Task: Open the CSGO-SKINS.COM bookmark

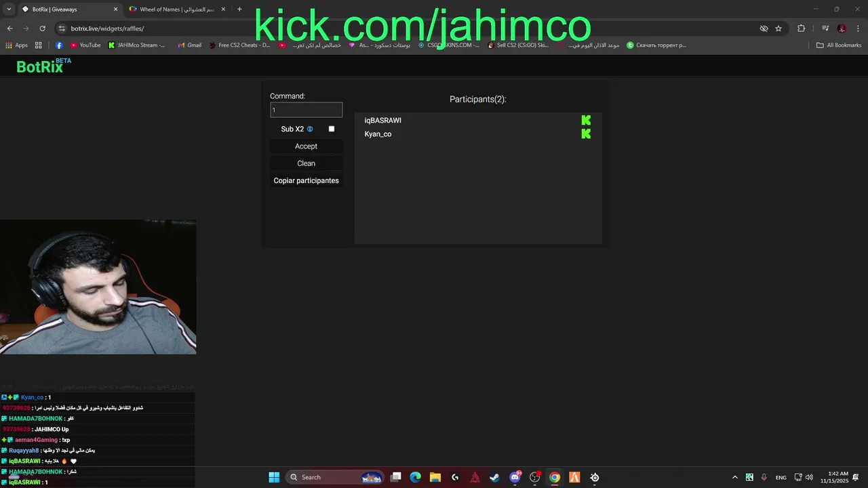Action: pyautogui.click(x=448, y=45)
